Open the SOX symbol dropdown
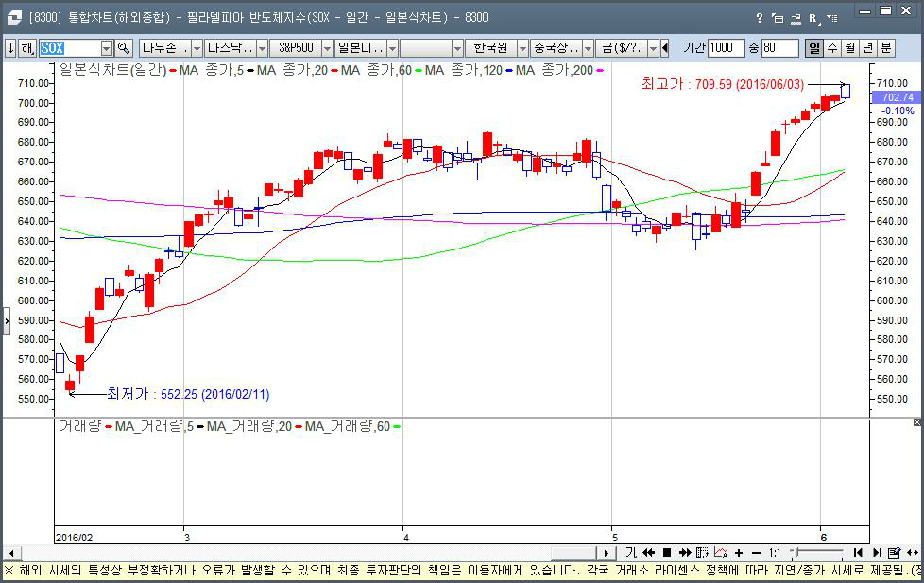Image resolution: width=924 pixels, height=583 pixels. pyautogui.click(x=107, y=48)
